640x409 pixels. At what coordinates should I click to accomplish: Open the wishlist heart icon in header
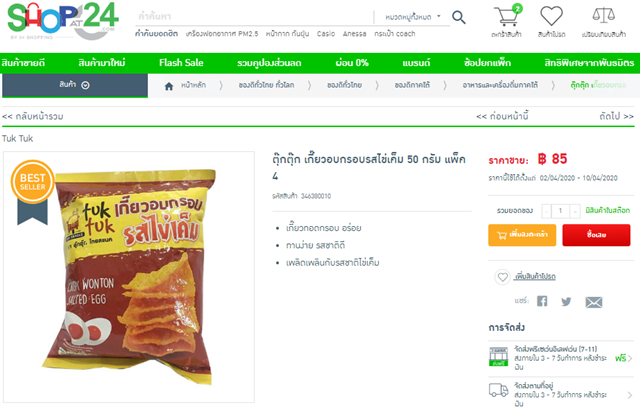click(x=551, y=16)
